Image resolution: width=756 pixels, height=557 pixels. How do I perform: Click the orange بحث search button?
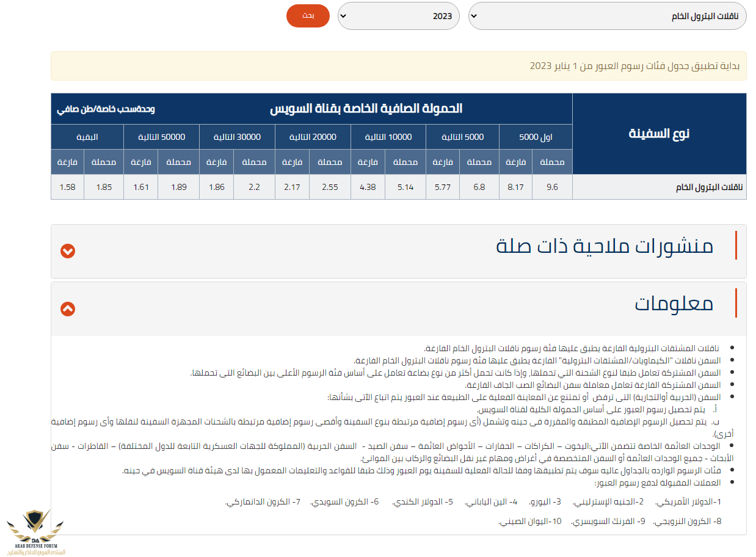pyautogui.click(x=308, y=16)
